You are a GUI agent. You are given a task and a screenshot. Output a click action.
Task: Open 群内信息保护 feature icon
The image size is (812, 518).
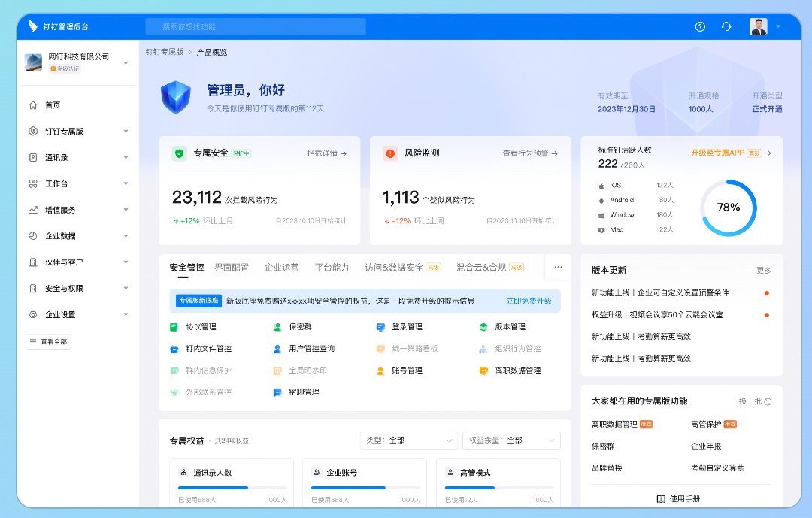tap(174, 371)
